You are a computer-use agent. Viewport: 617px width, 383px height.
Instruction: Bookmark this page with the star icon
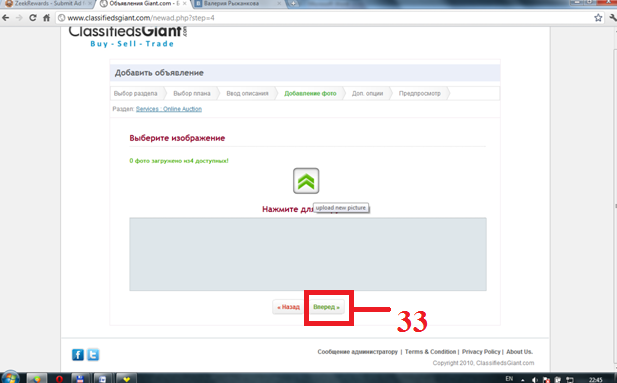click(x=598, y=18)
